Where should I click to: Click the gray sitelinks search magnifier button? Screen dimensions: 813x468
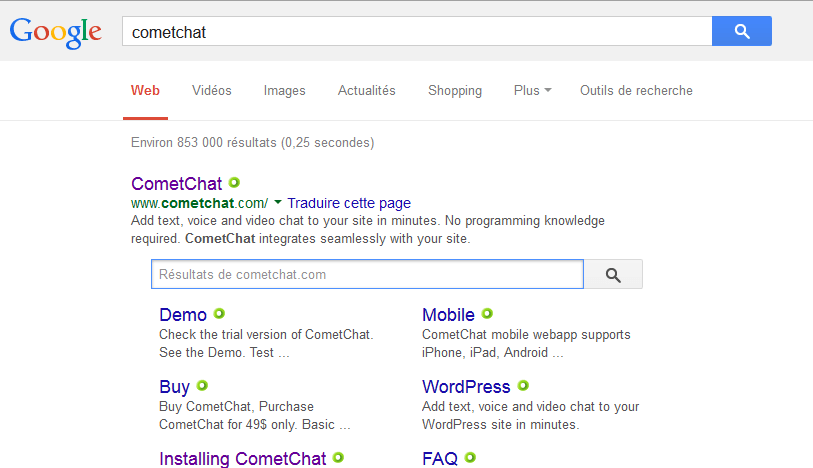[x=613, y=274]
